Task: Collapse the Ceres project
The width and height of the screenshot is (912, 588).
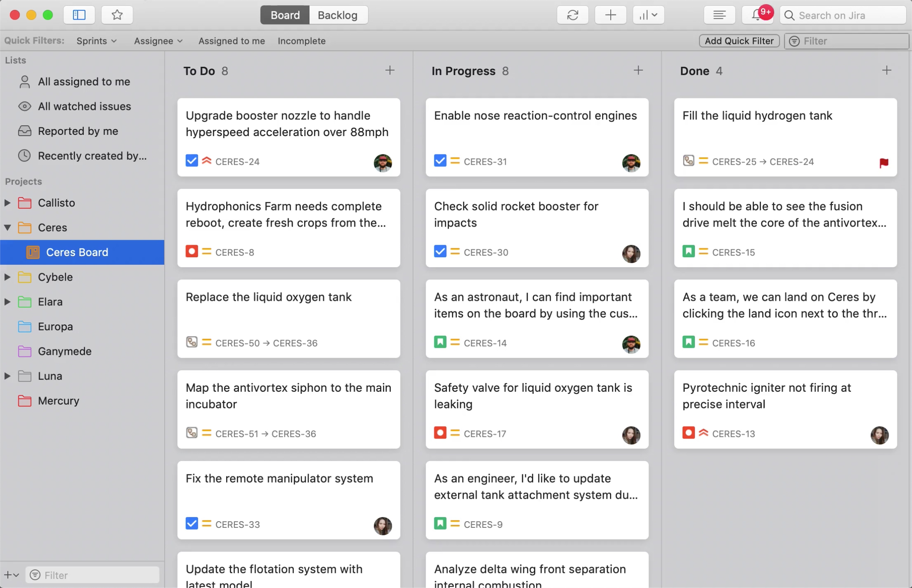Action: (7, 227)
